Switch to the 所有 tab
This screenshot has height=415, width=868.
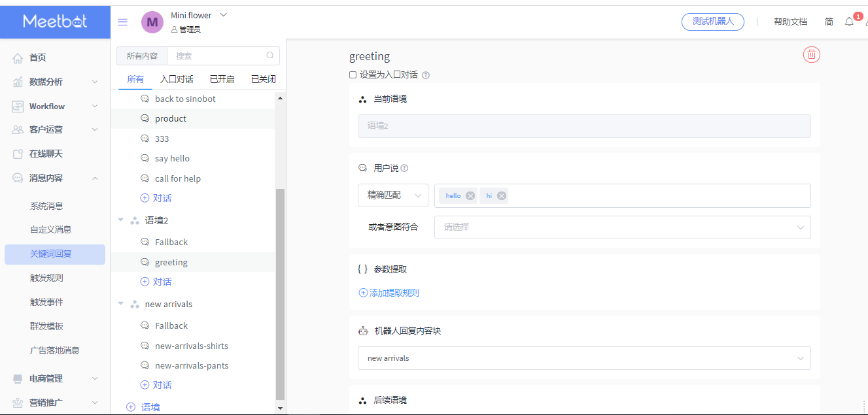tap(135, 79)
